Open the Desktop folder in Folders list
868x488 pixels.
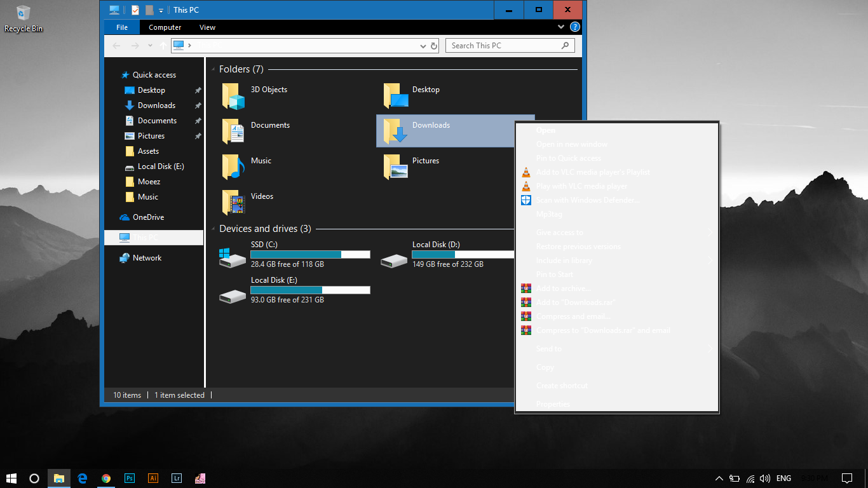[411, 96]
